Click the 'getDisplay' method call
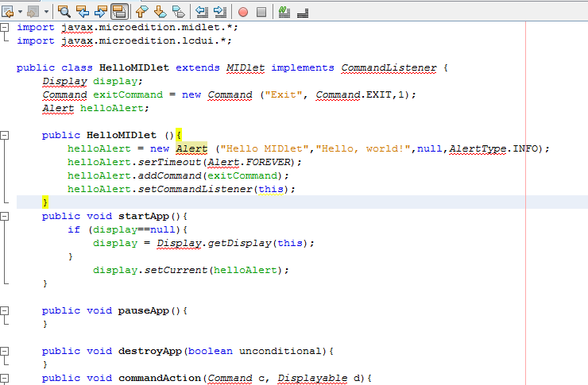Viewport: 588px width, 385px height. [239, 243]
